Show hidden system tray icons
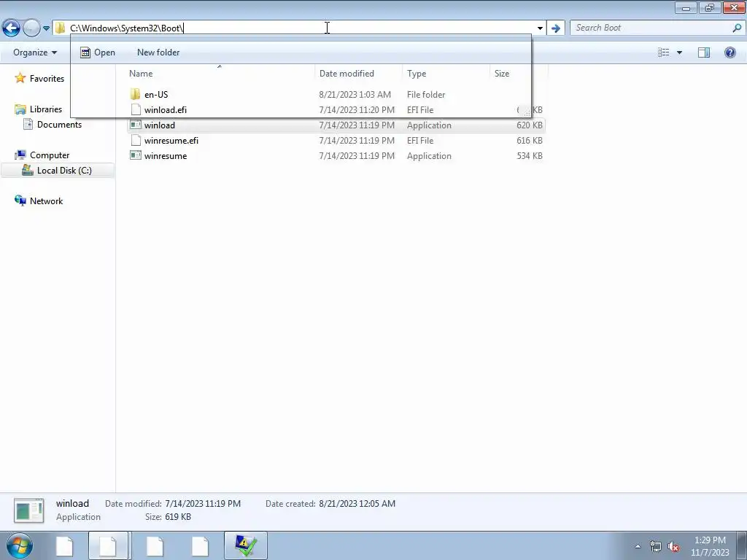Viewport: 747px width, 560px height. pos(638,546)
